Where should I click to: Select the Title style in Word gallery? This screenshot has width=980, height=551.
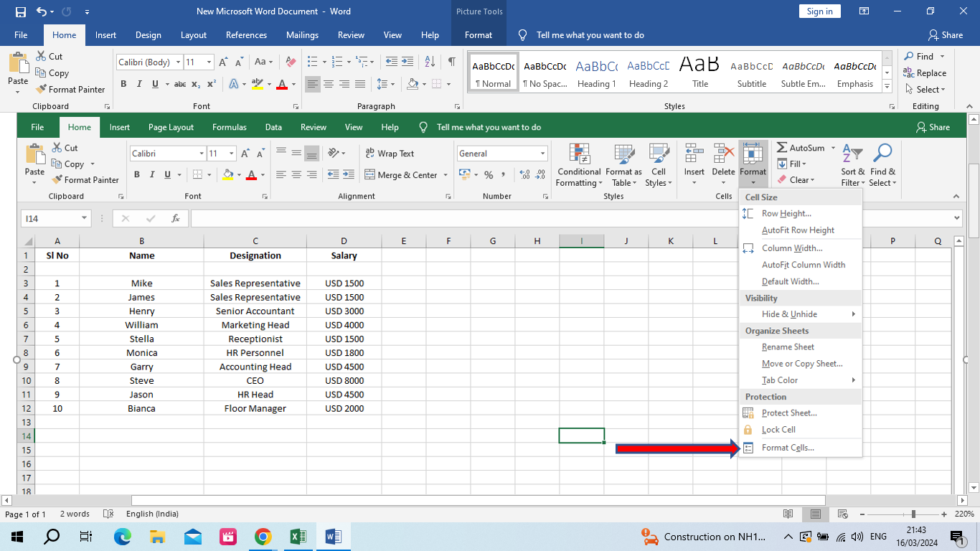click(x=700, y=72)
